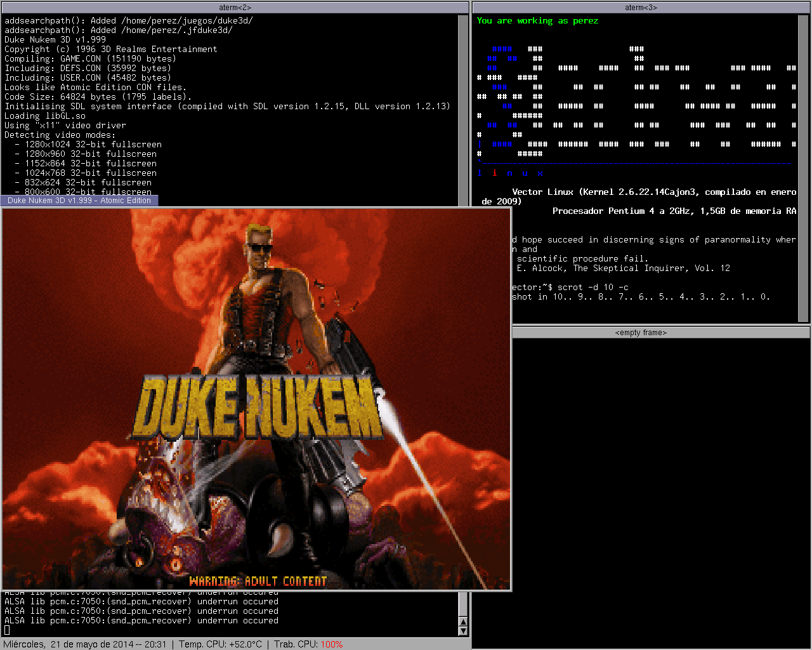This screenshot has height=650, width=812.
Task: Click the green 'You are working as perez' line
Action: (x=537, y=20)
